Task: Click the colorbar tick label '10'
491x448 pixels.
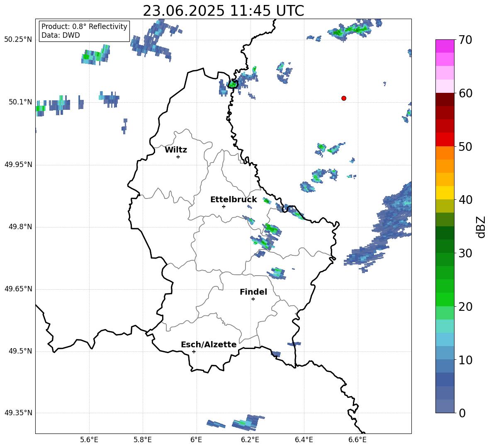Action: pyautogui.click(x=465, y=360)
